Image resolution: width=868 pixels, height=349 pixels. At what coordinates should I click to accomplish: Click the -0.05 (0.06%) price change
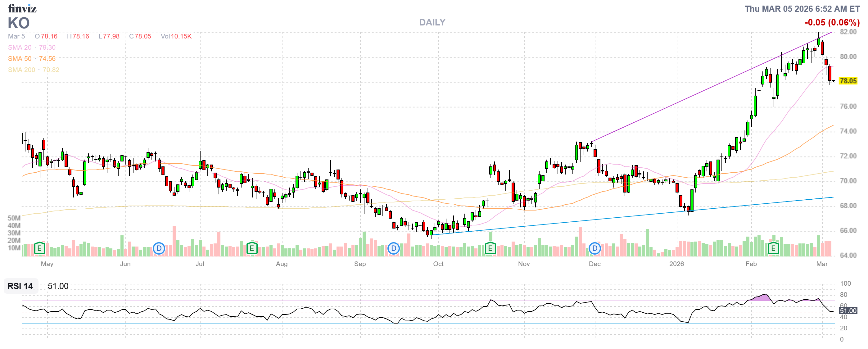(832, 23)
